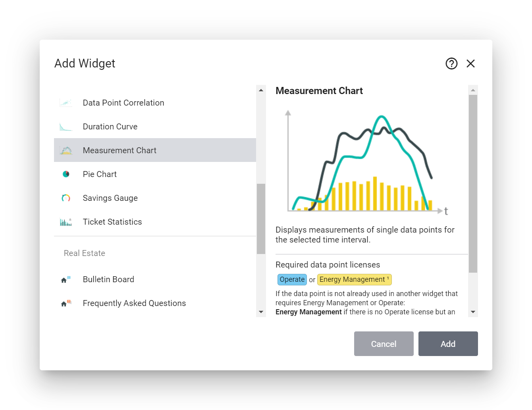
Task: Click the Measurement Chart preview image
Action: click(x=367, y=163)
